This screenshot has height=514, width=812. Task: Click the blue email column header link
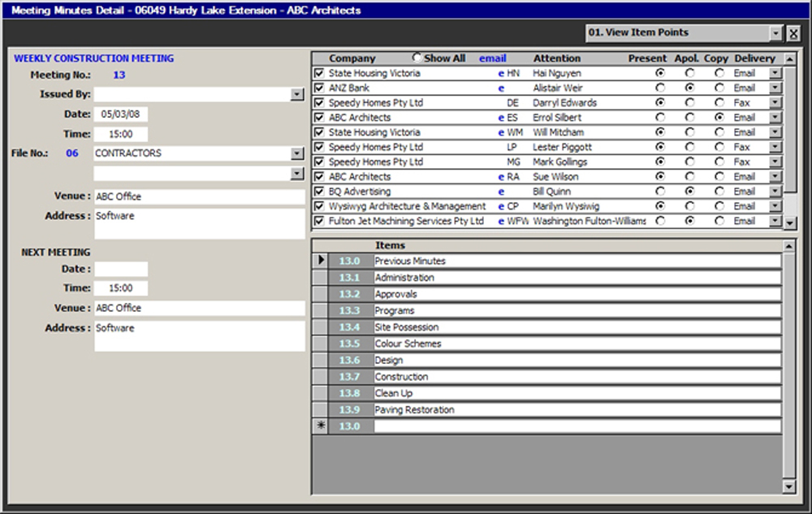click(492, 58)
